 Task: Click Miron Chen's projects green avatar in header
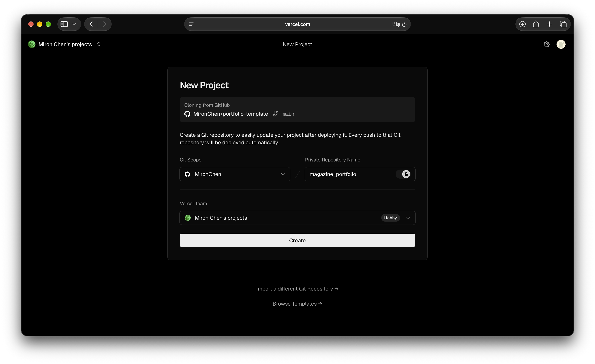click(32, 44)
